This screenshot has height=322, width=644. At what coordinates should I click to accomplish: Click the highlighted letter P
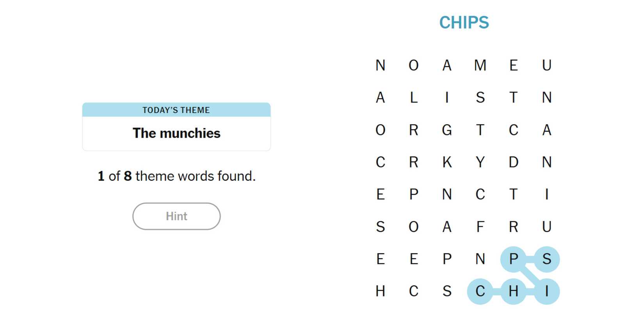513,259
